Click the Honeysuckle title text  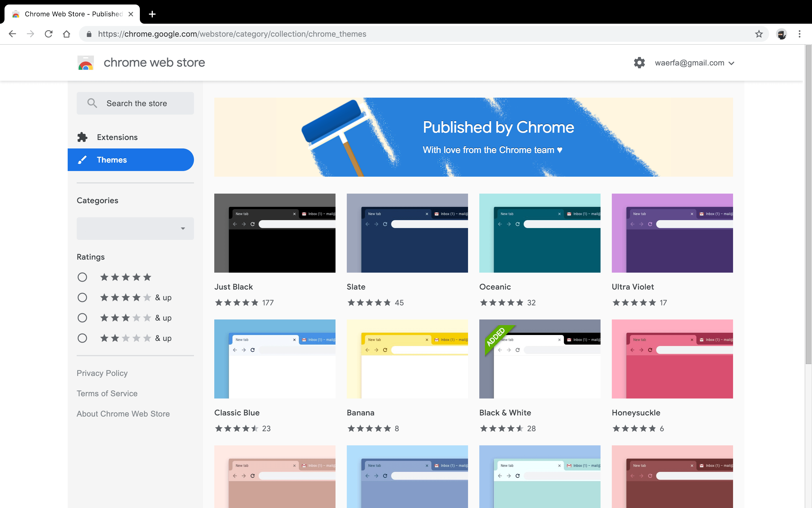(636, 413)
